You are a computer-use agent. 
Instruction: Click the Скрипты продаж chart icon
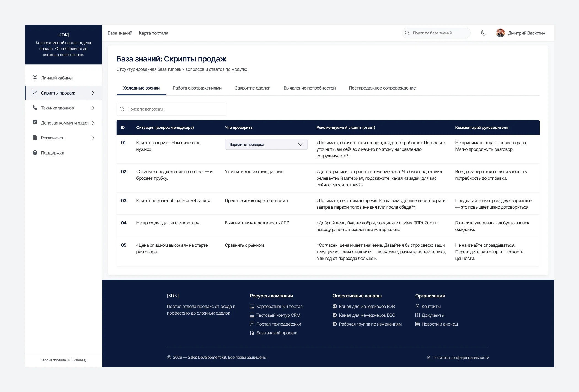35,93
